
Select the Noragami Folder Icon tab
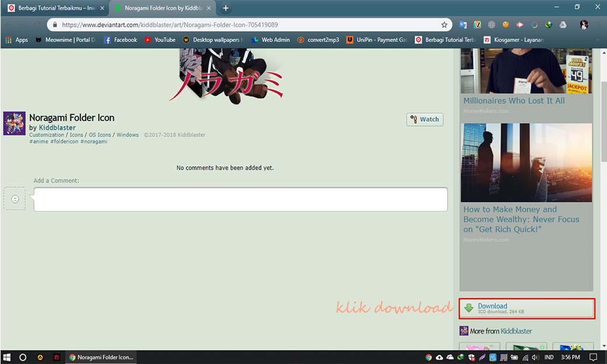pos(163,8)
